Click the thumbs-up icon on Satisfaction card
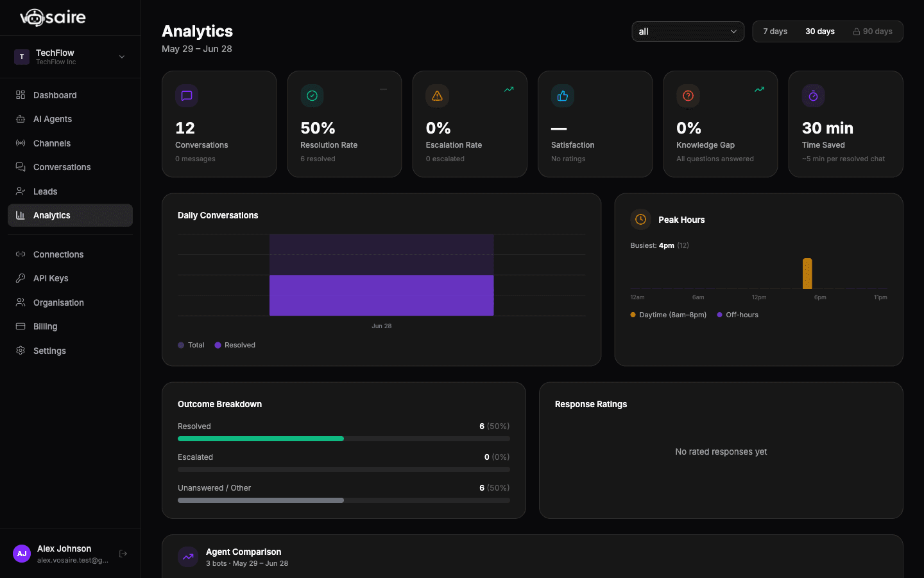The height and width of the screenshot is (578, 924). click(x=563, y=96)
